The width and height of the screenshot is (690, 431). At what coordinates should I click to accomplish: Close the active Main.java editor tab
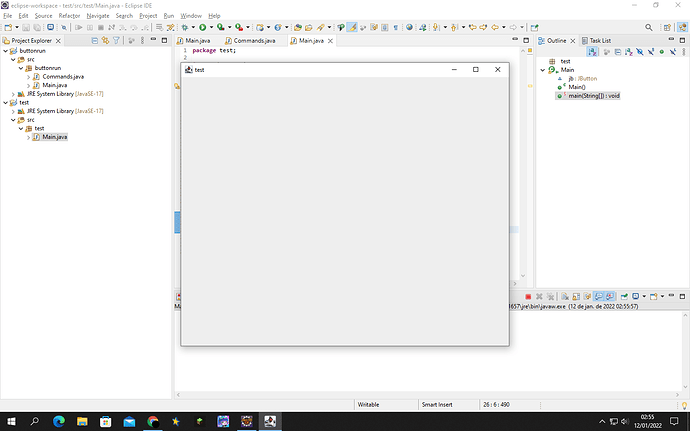330,41
